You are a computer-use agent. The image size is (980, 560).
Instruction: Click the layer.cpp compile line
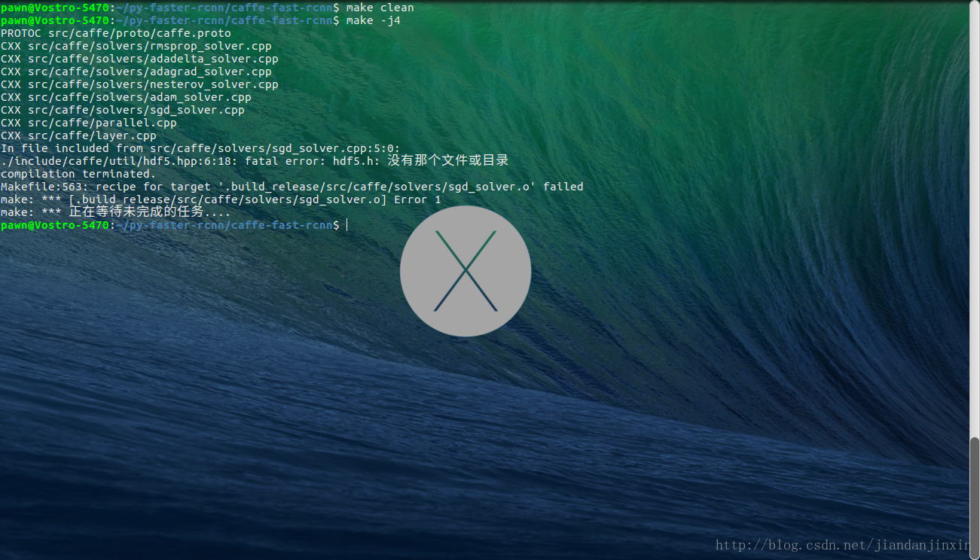click(78, 135)
